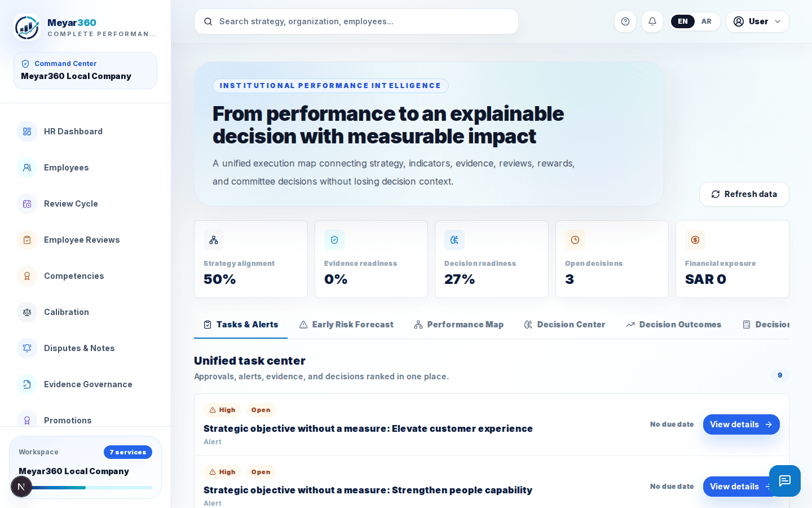This screenshot has height=508, width=812.
Task: Open the Strategy alignment 50% card
Action: 251,259
